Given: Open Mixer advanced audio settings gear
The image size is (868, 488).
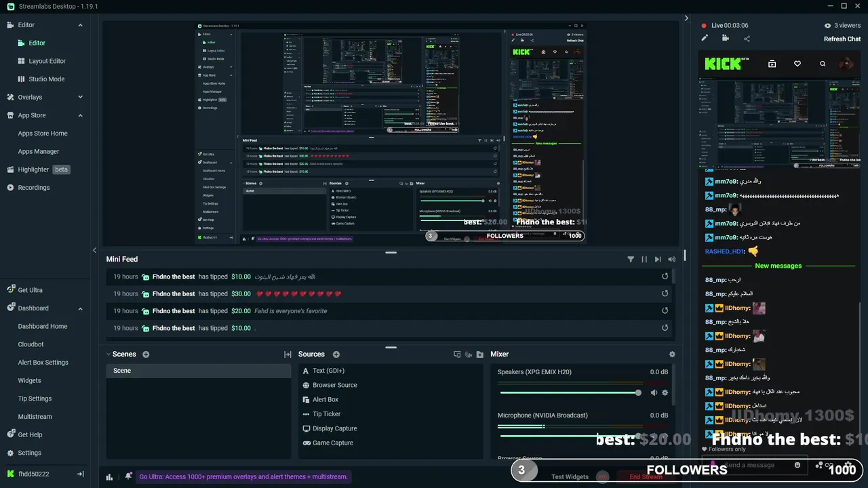Looking at the screenshot, I should pyautogui.click(x=672, y=354).
